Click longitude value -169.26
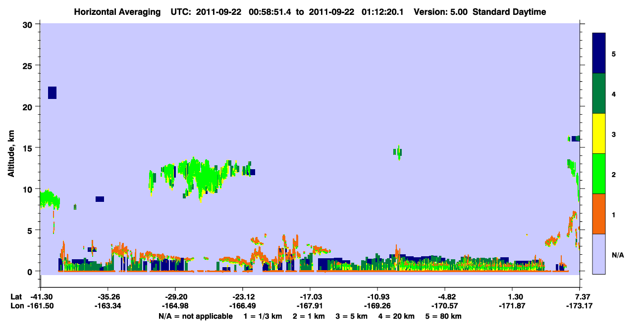The width and height of the screenshot is (644, 330). point(377,306)
